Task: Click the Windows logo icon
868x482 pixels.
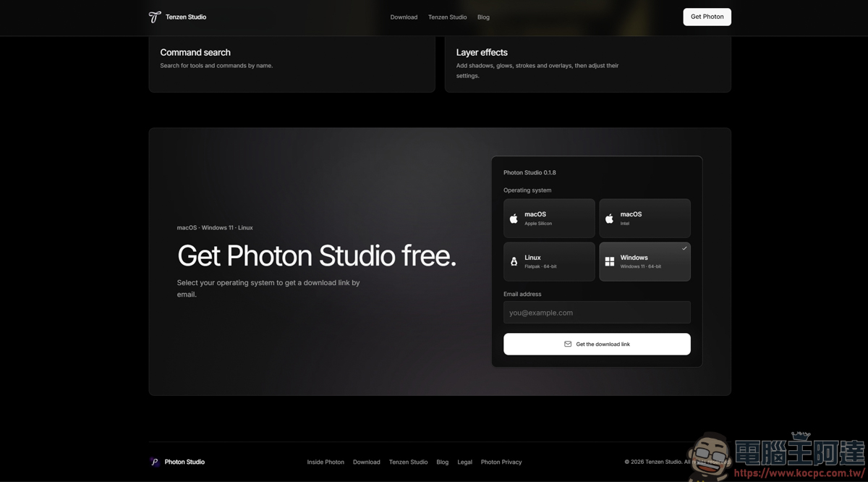Action: 609,261
